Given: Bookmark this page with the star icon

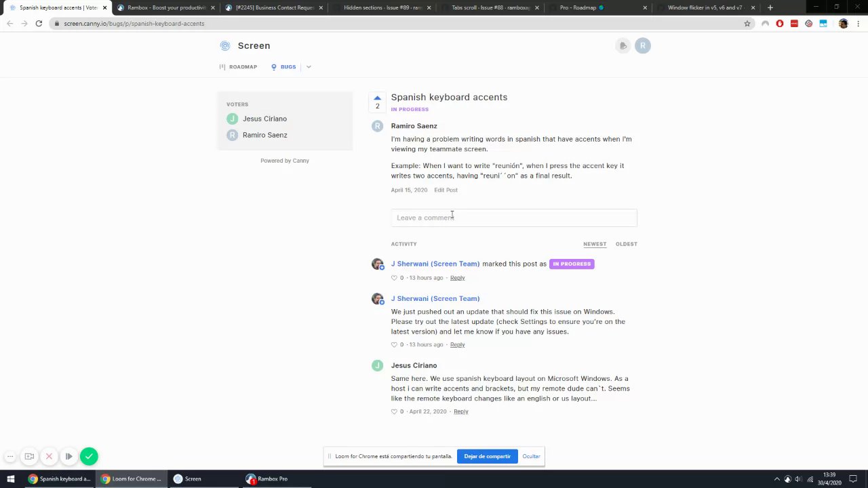Looking at the screenshot, I should pos(747,24).
